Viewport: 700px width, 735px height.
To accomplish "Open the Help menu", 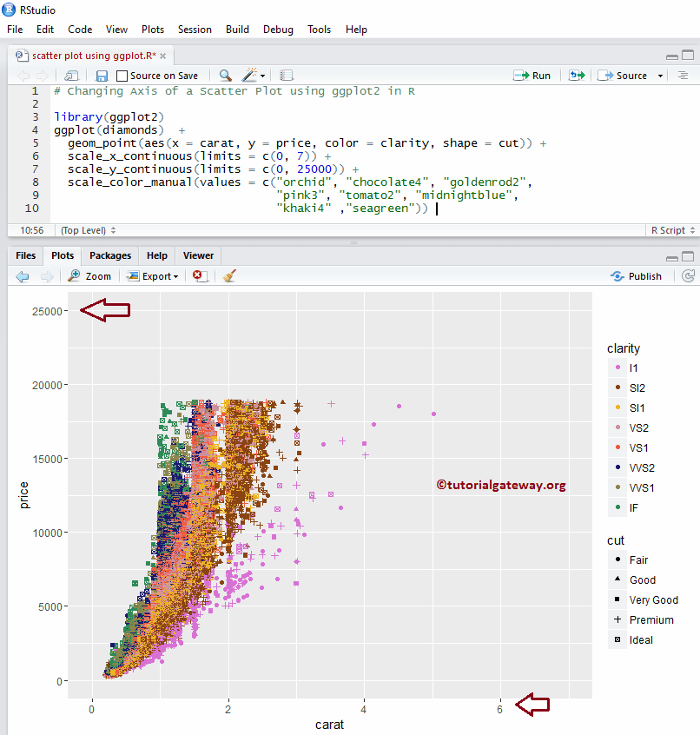I will (357, 30).
